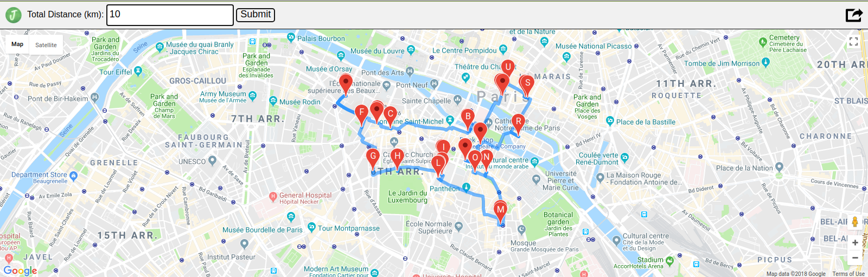This screenshot has width=868, height=277.
Task: Click the Sainte Chapelle icon
Action: (458, 100)
